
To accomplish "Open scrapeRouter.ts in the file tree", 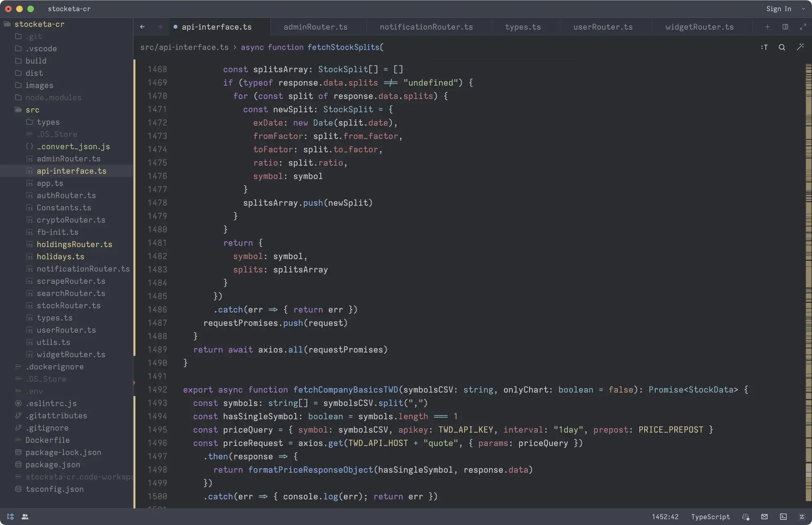I will pos(71,281).
